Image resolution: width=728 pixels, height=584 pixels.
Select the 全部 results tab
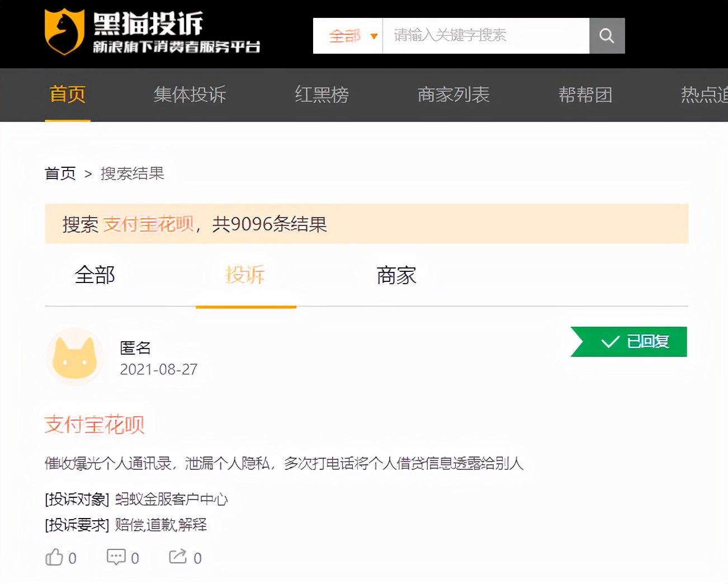click(94, 275)
